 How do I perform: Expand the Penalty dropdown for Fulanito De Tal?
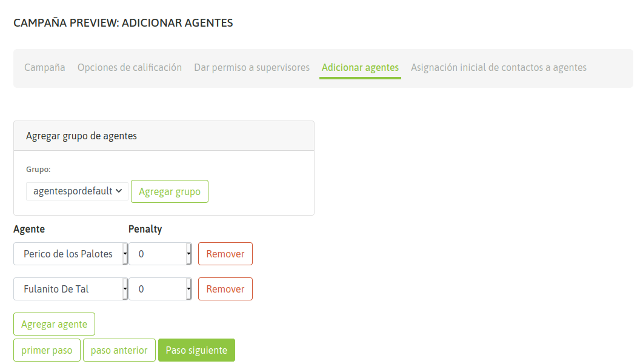160,289
